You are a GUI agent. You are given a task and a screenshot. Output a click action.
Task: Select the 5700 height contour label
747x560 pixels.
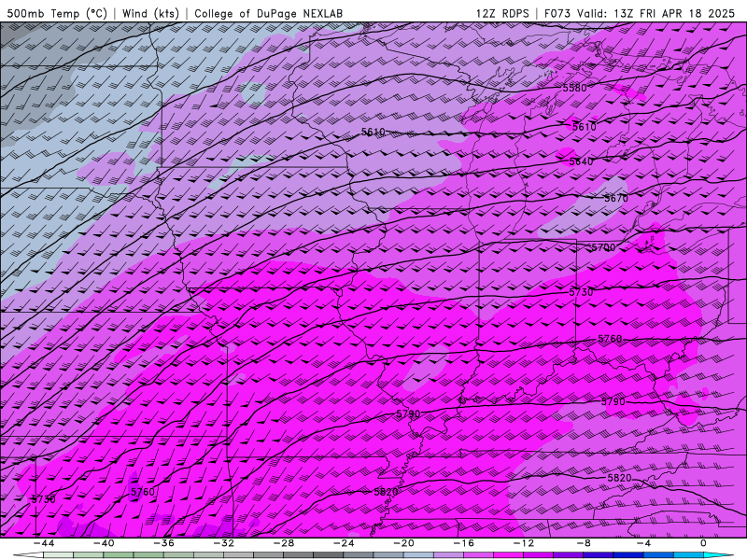pyautogui.click(x=603, y=247)
